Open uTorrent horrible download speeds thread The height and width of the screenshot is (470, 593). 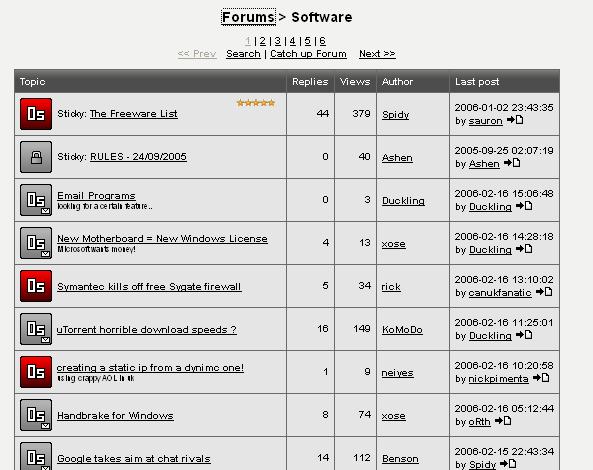(x=147, y=330)
